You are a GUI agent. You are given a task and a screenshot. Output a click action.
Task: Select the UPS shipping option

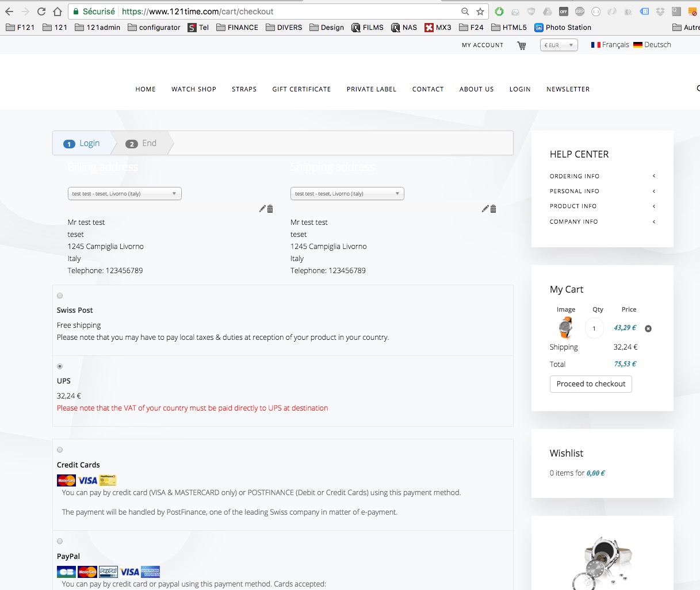point(60,366)
